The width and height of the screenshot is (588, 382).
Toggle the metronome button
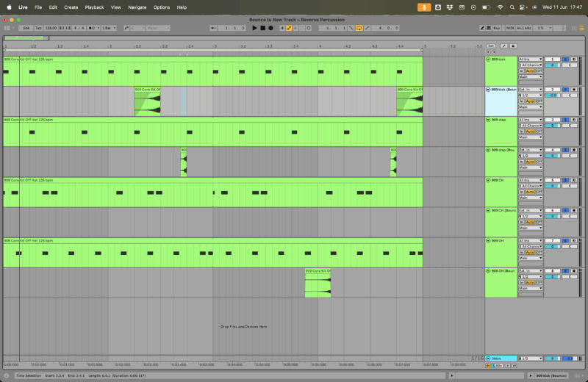coord(93,28)
